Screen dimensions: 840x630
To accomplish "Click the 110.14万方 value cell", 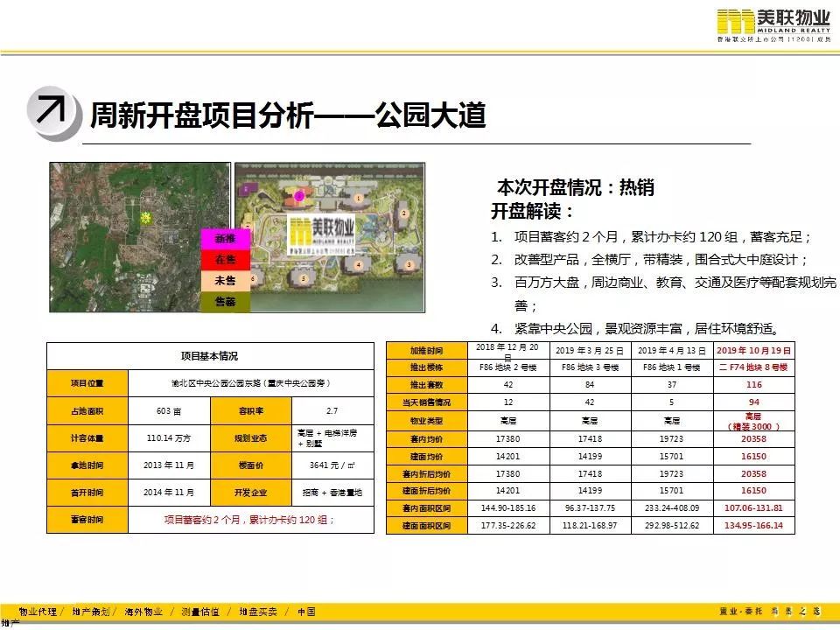I will point(169,438).
